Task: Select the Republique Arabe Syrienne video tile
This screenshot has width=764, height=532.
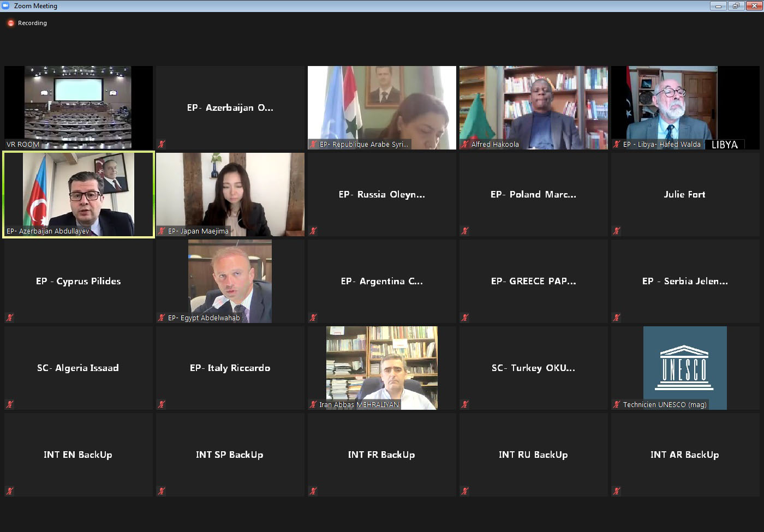Action: (382, 107)
